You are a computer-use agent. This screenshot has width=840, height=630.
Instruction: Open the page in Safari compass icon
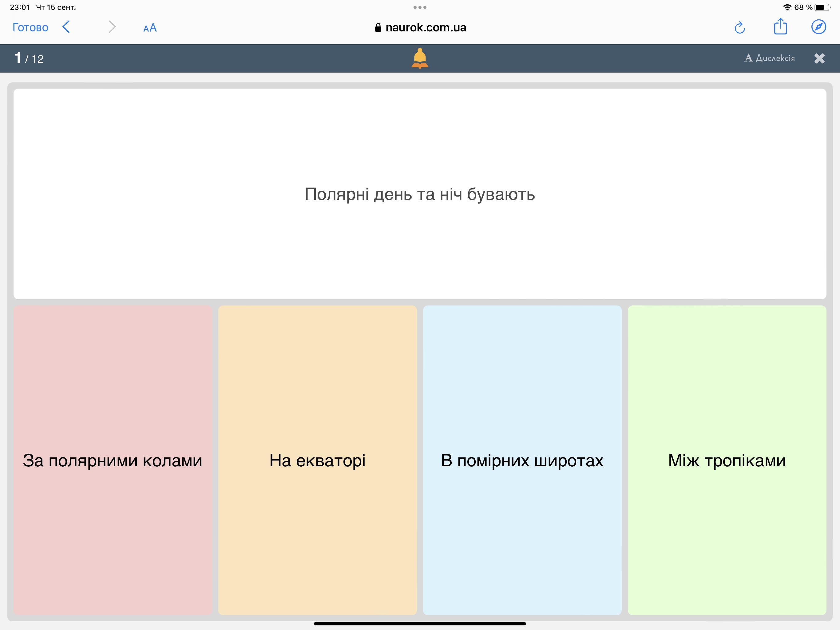coord(818,27)
